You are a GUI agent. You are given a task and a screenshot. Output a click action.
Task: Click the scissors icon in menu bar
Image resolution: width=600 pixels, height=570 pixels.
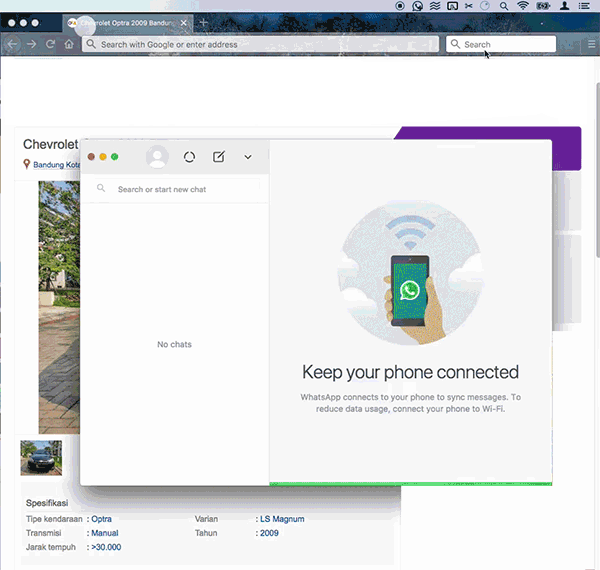469,6
